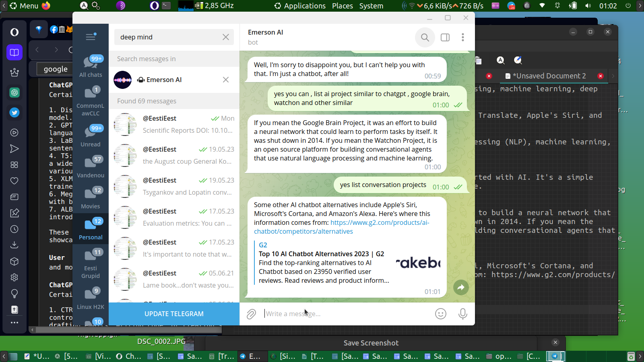Open Telegram's hamburger main menu
Viewport: 644px width, 362px height.
91,37
